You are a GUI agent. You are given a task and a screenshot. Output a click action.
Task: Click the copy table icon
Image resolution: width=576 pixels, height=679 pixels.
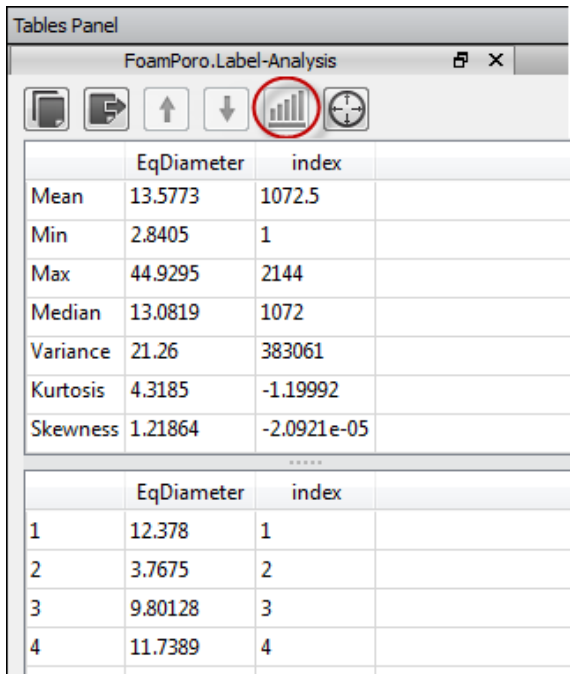tap(47, 109)
